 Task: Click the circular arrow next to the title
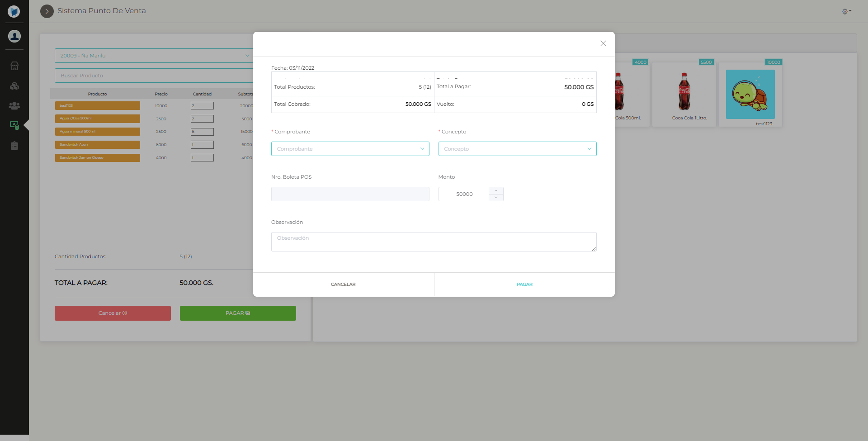(47, 11)
